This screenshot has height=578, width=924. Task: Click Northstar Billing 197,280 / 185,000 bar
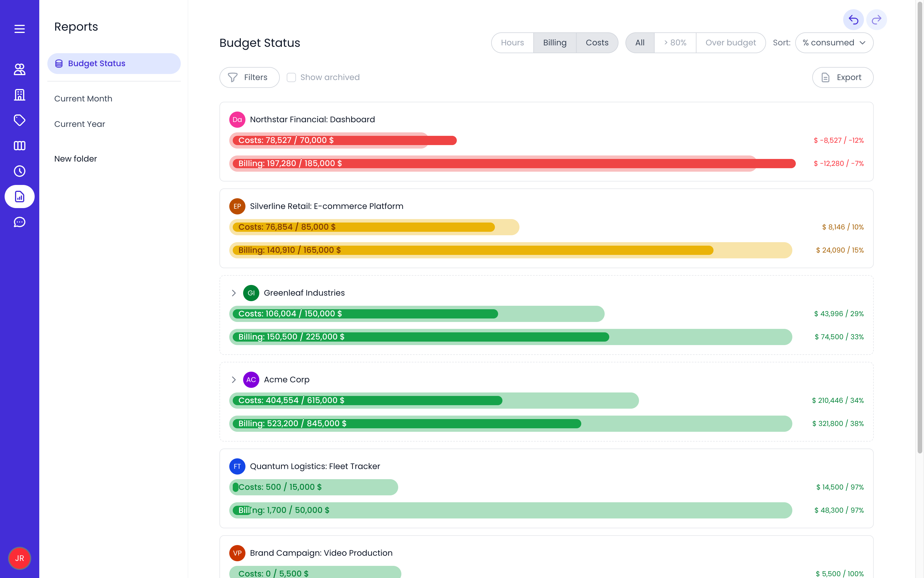(x=513, y=164)
